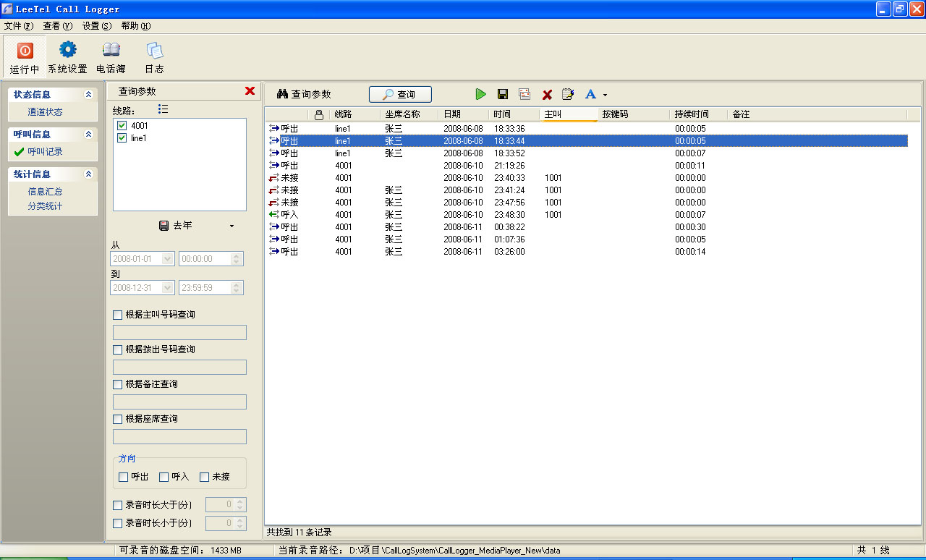This screenshot has width=926, height=560.
Task: Open the 日志 log viewer
Action: coord(154,50)
